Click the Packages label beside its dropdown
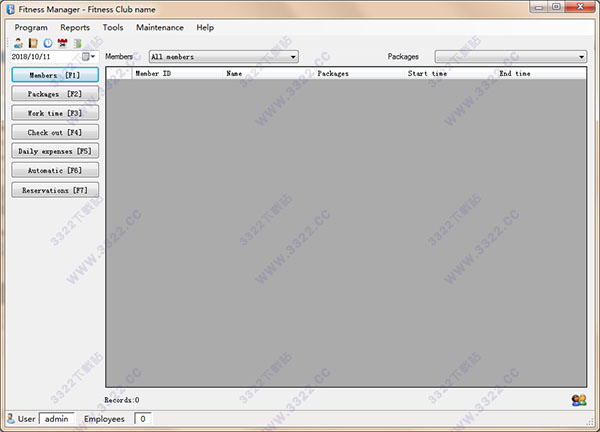The width and height of the screenshot is (600, 432). click(x=403, y=57)
